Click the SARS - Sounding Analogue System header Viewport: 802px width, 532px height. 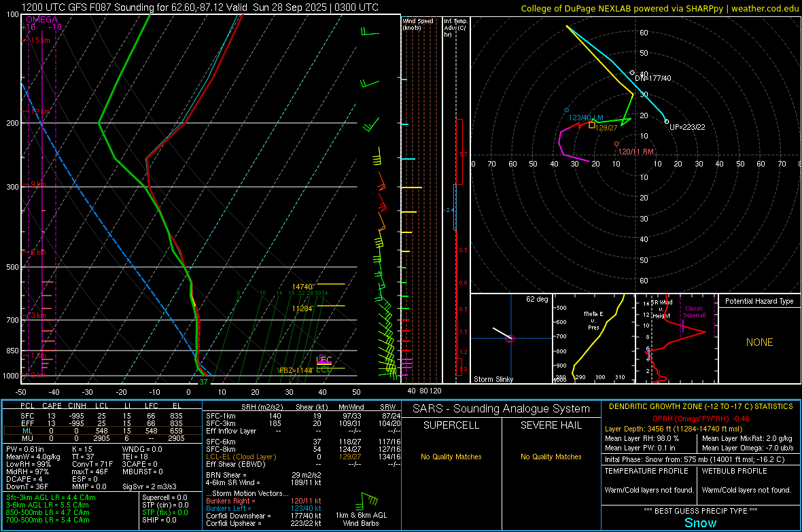501,409
